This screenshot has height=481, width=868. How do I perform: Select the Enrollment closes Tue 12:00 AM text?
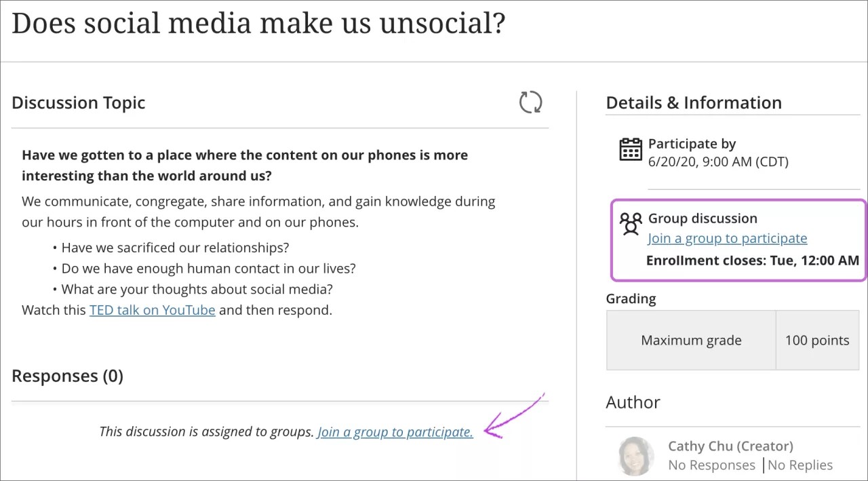point(753,260)
